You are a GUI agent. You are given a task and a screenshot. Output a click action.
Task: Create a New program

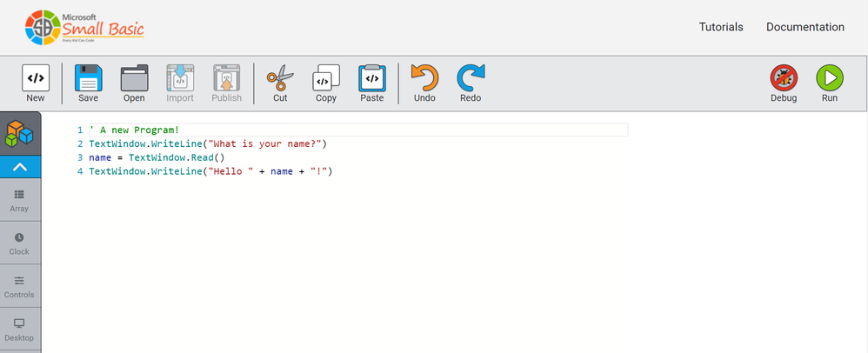(x=36, y=83)
